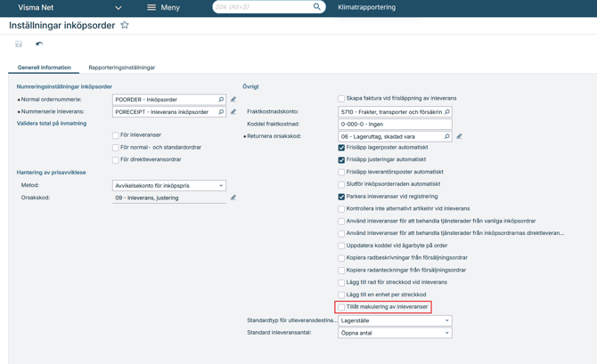The image size is (597, 364).
Task: Click the search magnifier in top bar
Action: pyautogui.click(x=317, y=7)
